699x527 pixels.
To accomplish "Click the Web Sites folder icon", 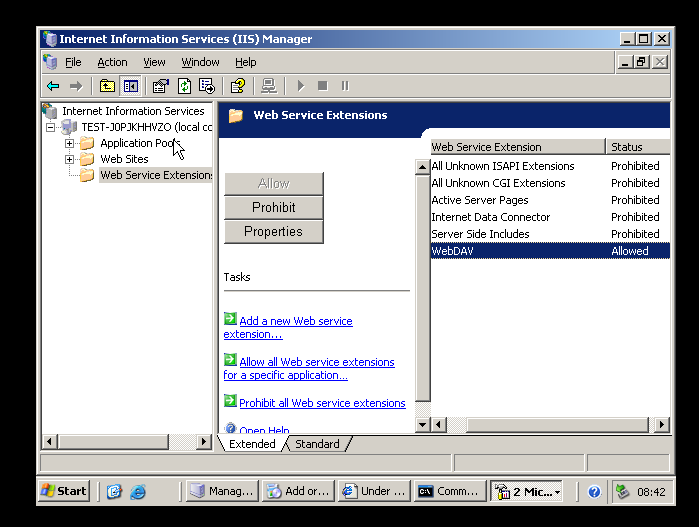I will pos(87,159).
